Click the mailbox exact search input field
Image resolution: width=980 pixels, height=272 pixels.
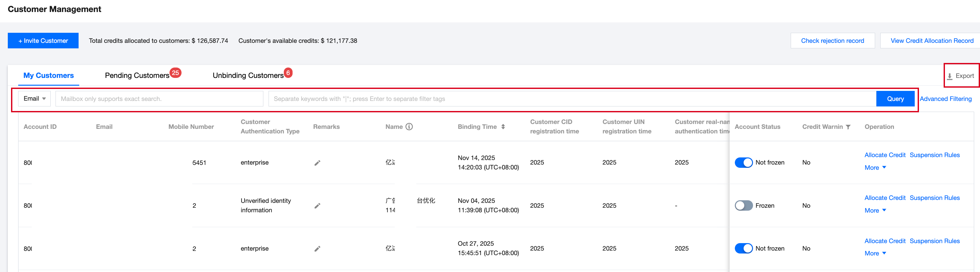pos(159,99)
